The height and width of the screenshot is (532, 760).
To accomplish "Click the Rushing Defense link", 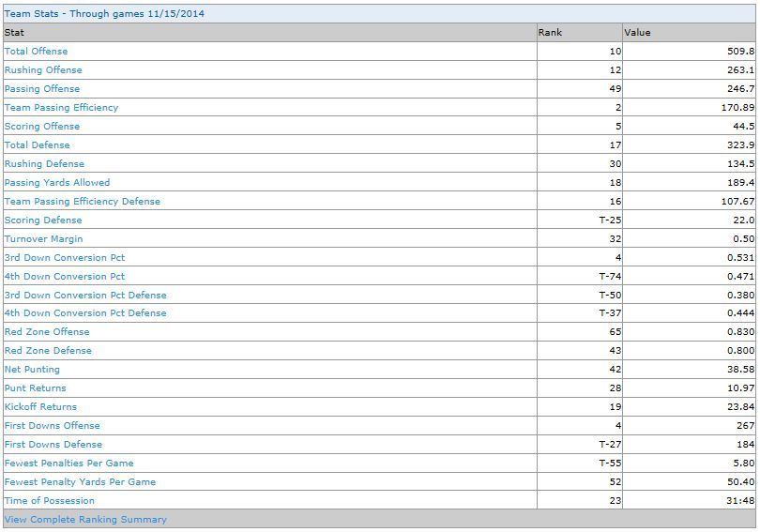I will 44,164.
